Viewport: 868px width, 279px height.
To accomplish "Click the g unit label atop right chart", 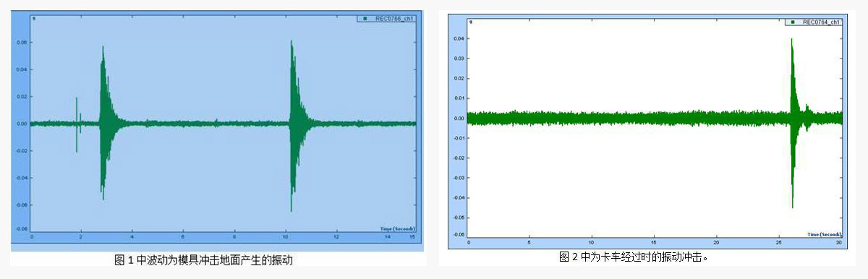I will pos(471,22).
